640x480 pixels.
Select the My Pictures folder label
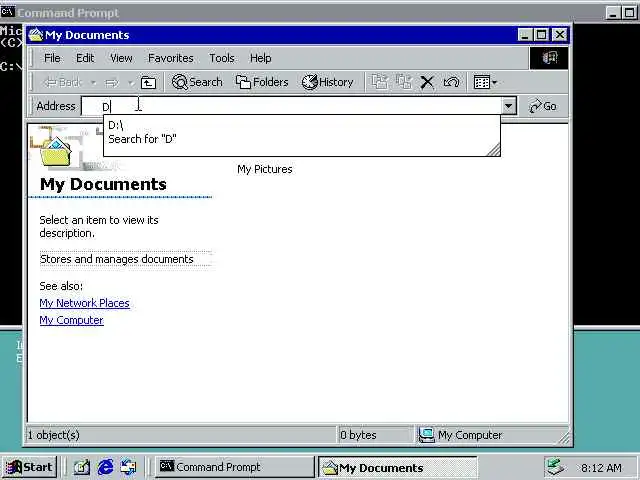tap(264, 169)
